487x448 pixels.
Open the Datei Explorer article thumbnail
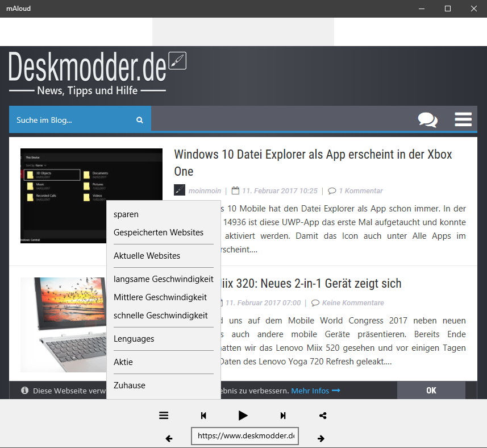coord(91,196)
